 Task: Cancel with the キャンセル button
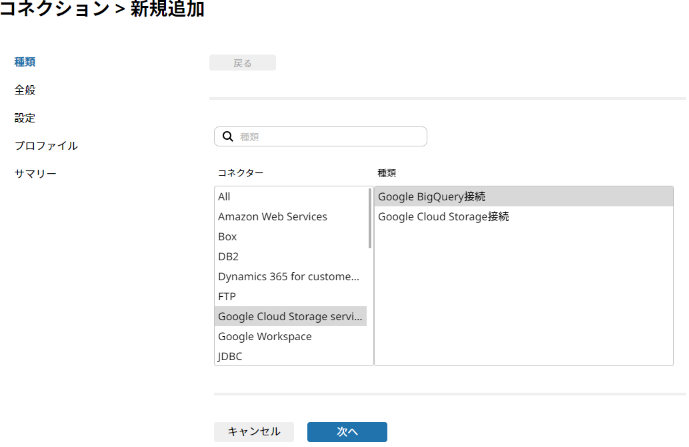pyautogui.click(x=254, y=432)
